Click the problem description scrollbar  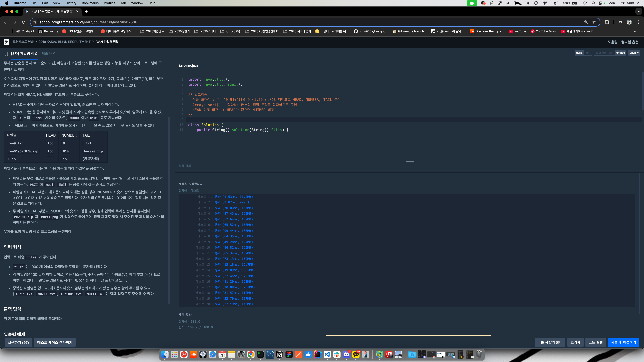[169, 210]
